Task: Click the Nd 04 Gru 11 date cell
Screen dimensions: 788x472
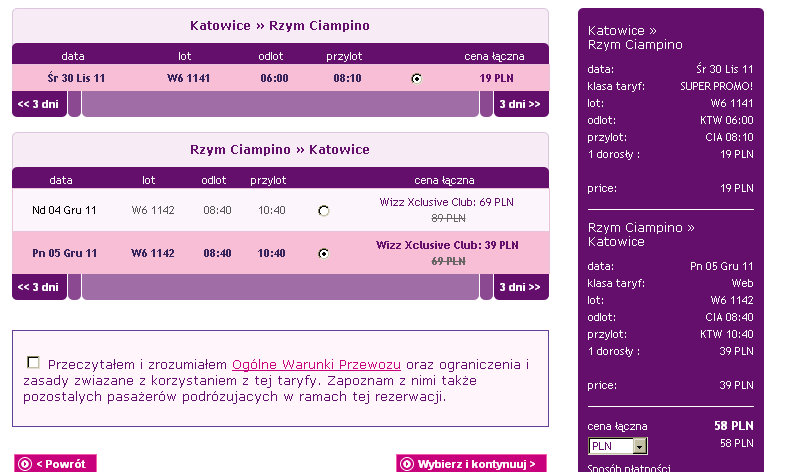Action: tap(64, 211)
